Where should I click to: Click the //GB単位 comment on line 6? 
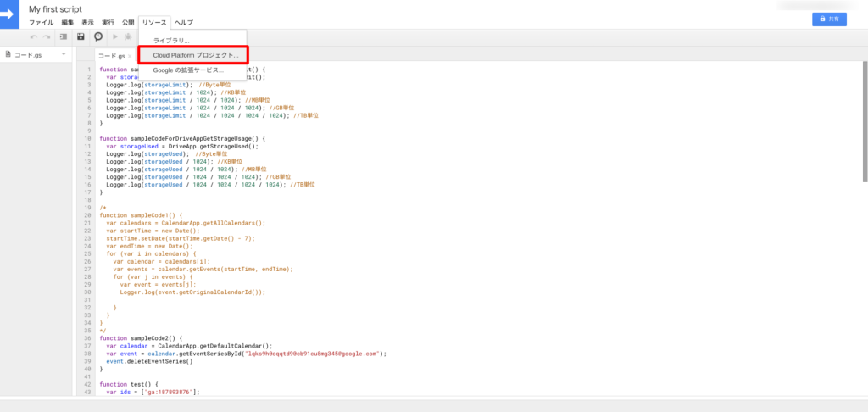pos(281,108)
